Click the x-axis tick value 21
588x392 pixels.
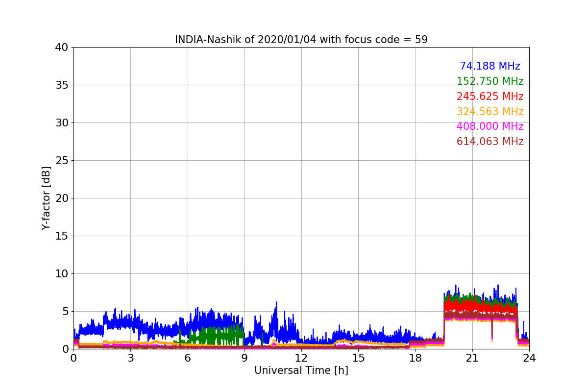(472, 358)
